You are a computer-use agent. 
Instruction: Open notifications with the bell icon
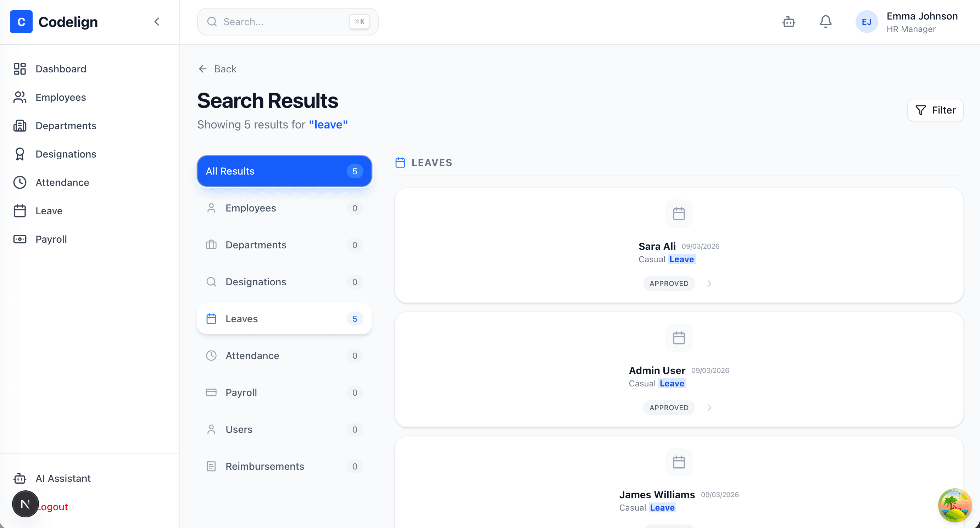(x=825, y=22)
